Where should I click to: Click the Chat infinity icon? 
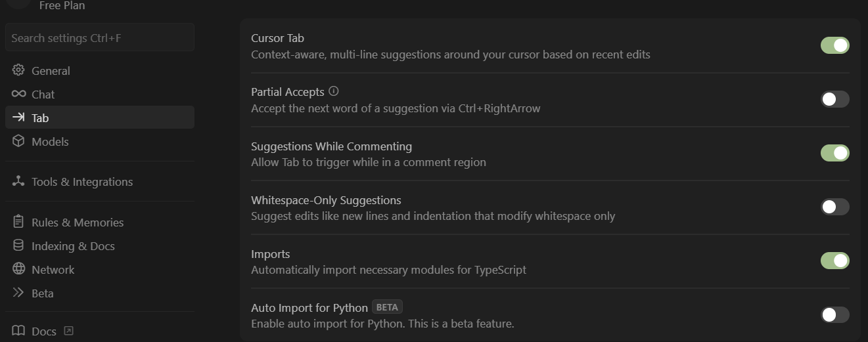tap(18, 94)
